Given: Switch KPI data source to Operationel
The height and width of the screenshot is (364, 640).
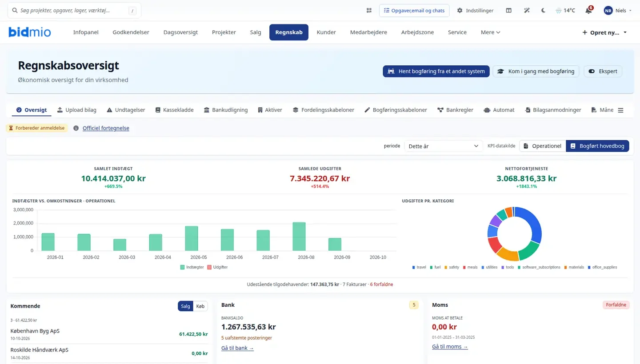Looking at the screenshot, I should point(543,146).
